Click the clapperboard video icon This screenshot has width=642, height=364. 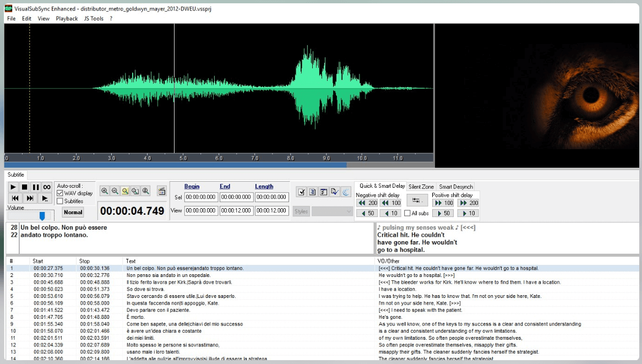161,191
